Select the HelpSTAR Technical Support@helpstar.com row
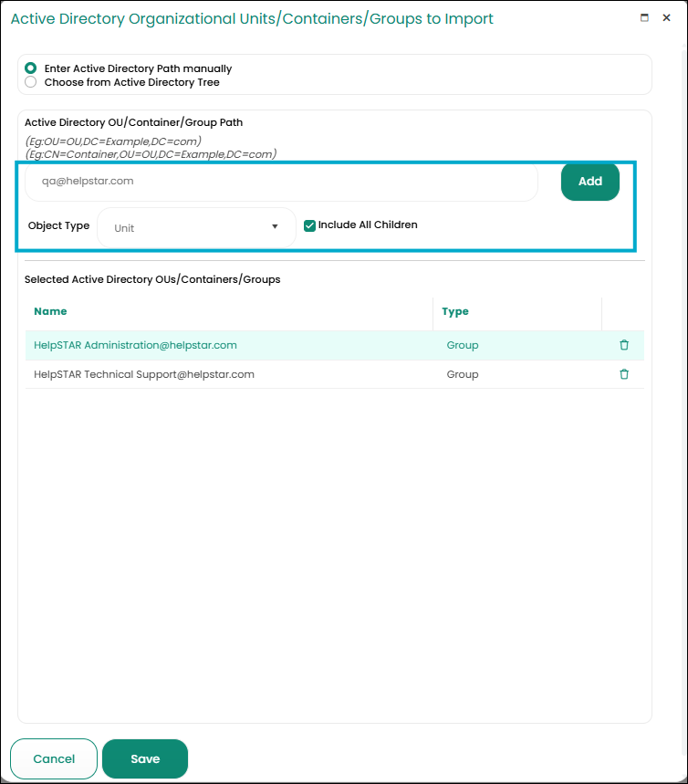 [143, 374]
